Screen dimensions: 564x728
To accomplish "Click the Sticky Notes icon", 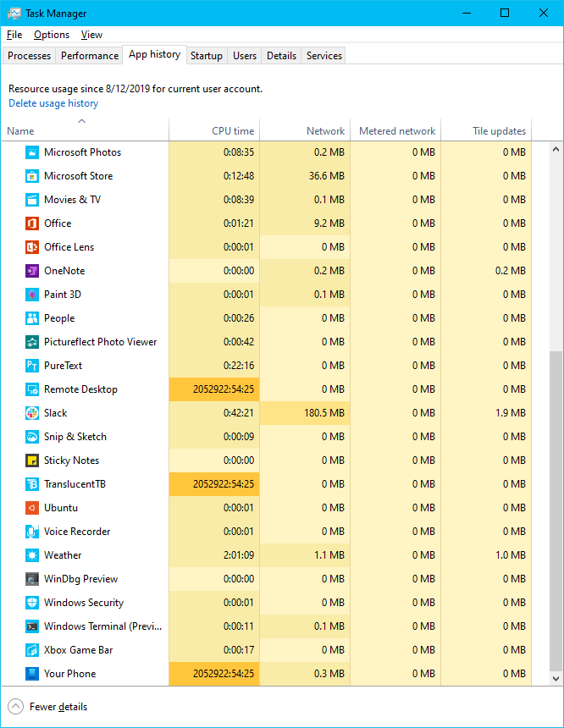I will point(31,461).
